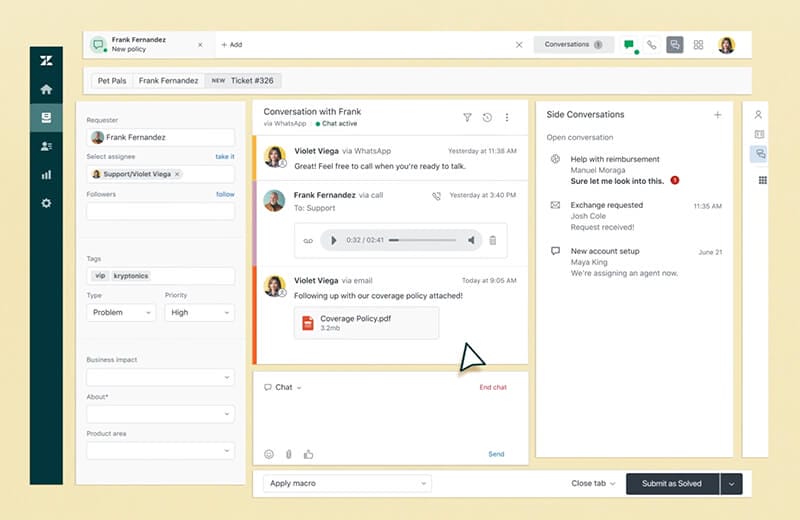Open Help with reimbursement side conversation
This screenshot has height=520, width=800.
634,170
